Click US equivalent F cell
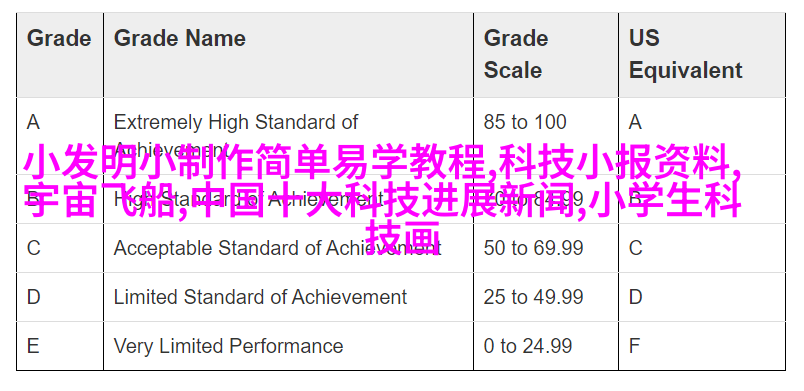 click(701, 346)
